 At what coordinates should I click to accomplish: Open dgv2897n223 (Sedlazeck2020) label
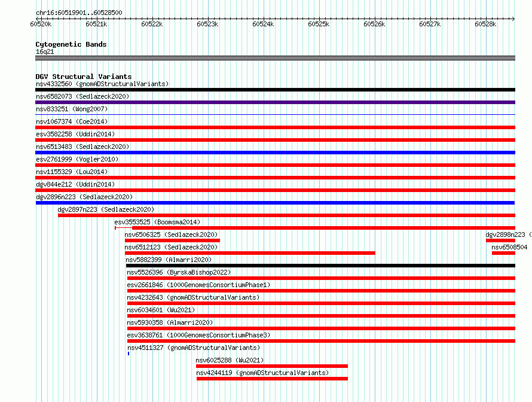point(106,209)
